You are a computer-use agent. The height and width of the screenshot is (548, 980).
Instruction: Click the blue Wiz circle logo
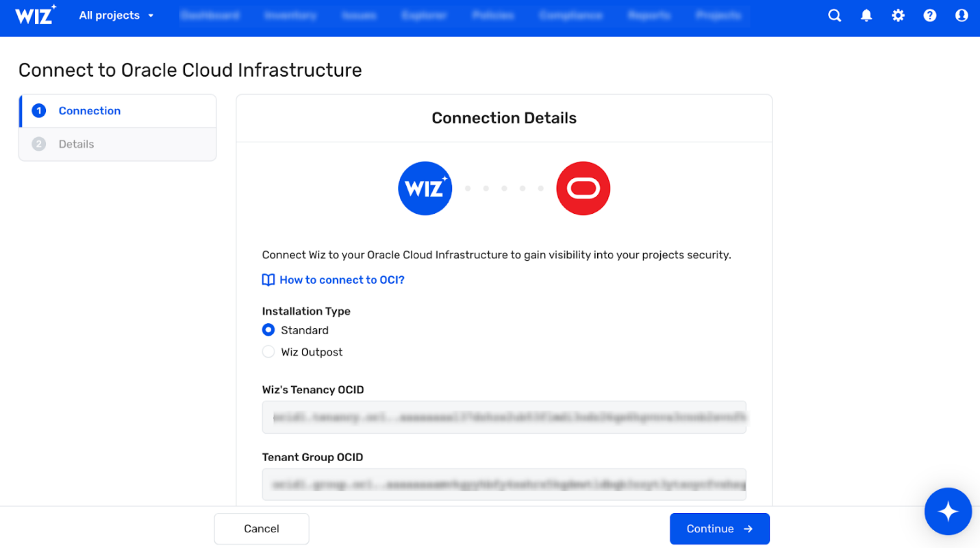pos(425,188)
